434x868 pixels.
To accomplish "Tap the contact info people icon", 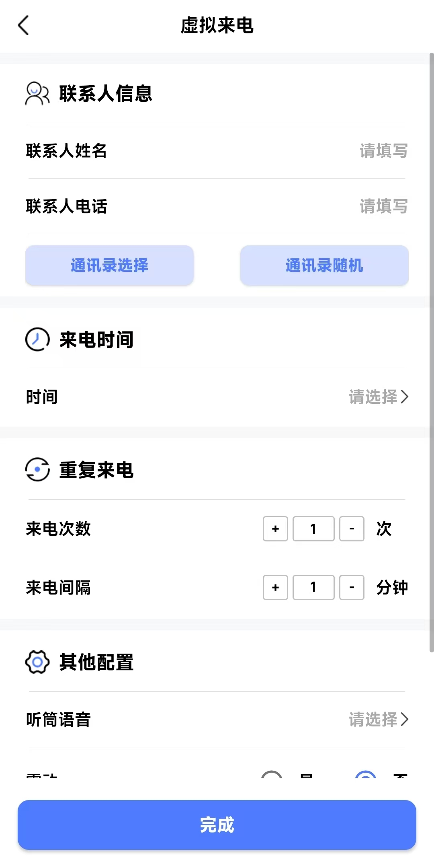I will pyautogui.click(x=37, y=93).
